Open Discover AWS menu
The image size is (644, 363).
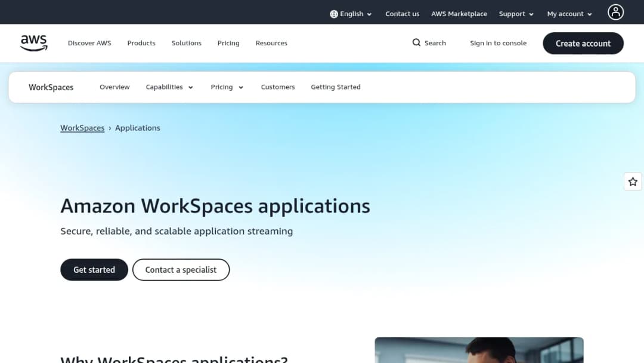coord(89,43)
